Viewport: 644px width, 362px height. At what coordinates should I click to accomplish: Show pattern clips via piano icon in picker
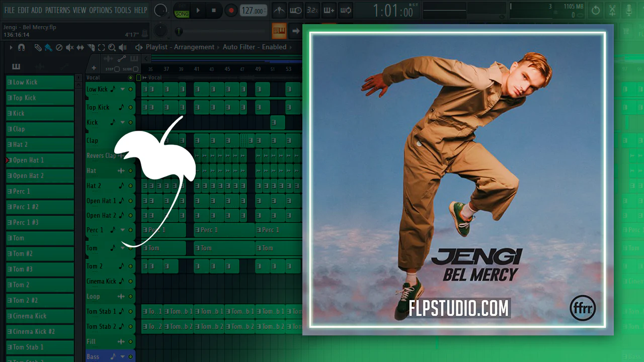pos(16,66)
